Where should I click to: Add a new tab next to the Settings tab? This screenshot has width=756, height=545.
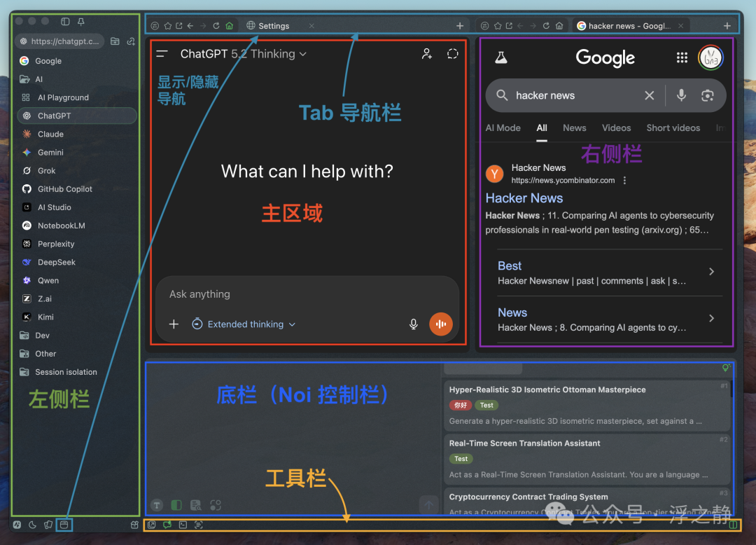pyautogui.click(x=460, y=26)
